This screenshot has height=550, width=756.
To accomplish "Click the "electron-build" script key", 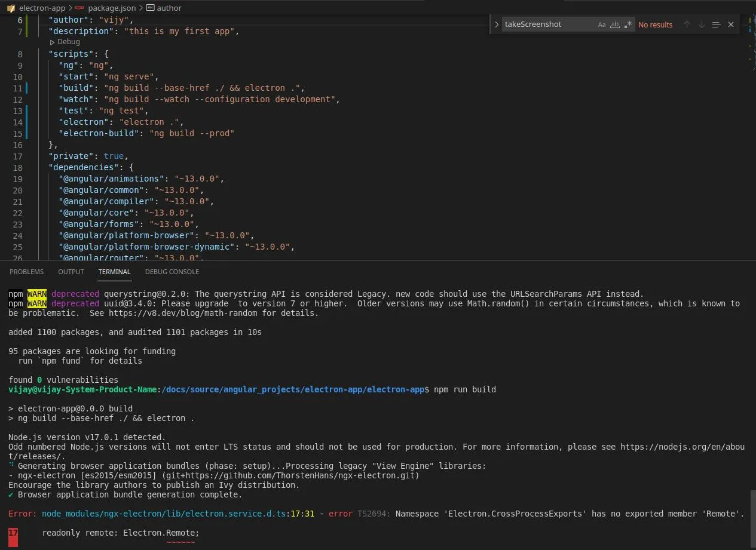I will 99,133.
